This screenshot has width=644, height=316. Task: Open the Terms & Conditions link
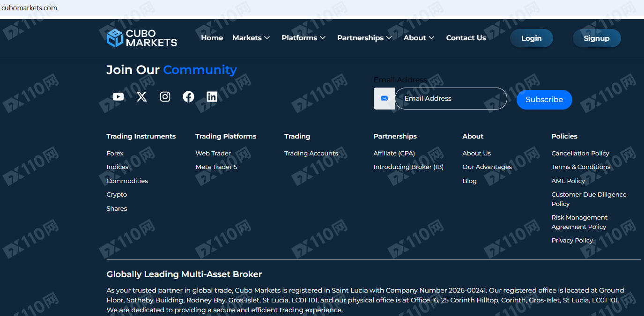click(581, 167)
